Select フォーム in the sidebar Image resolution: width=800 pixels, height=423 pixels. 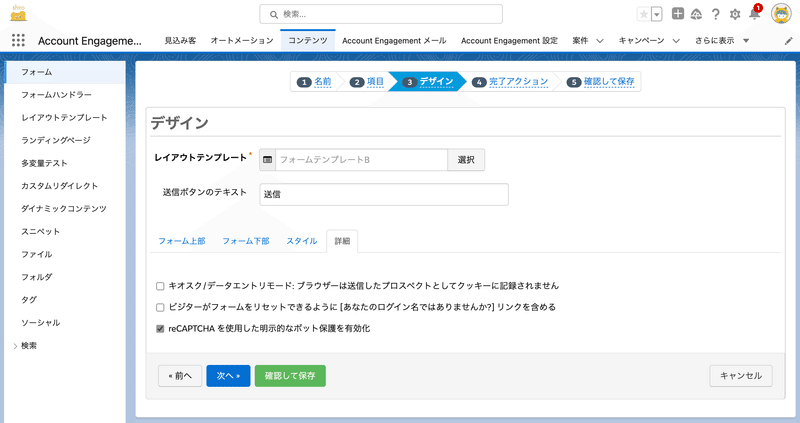click(64, 72)
